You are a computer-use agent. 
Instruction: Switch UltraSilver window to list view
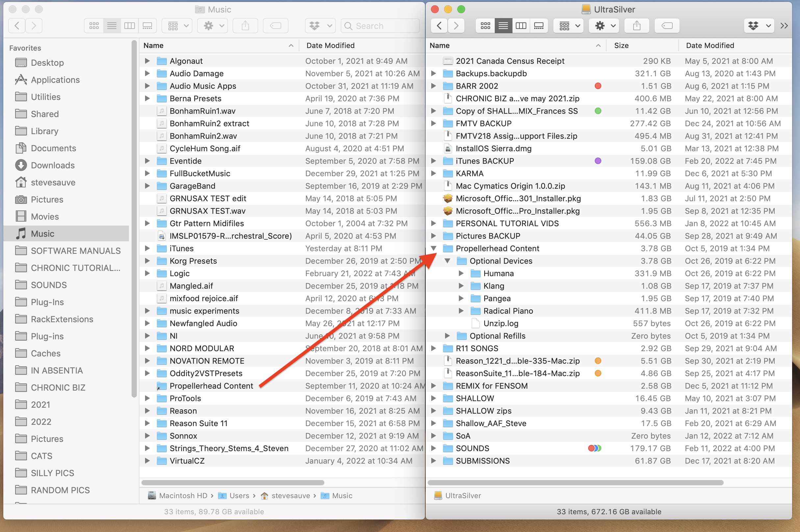pyautogui.click(x=503, y=26)
